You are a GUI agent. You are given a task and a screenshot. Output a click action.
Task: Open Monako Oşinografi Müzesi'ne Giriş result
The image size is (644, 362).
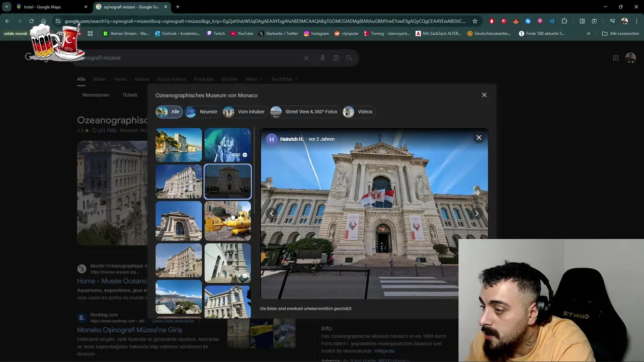pos(129,330)
